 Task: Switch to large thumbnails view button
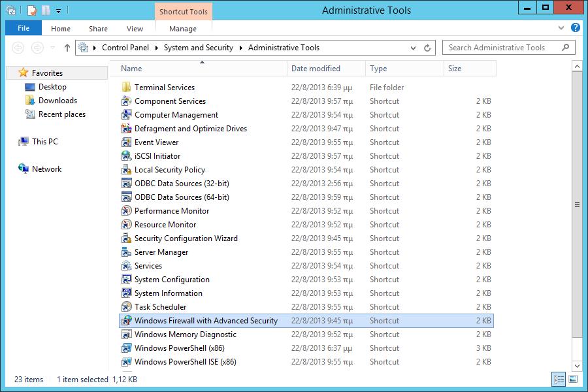click(573, 379)
